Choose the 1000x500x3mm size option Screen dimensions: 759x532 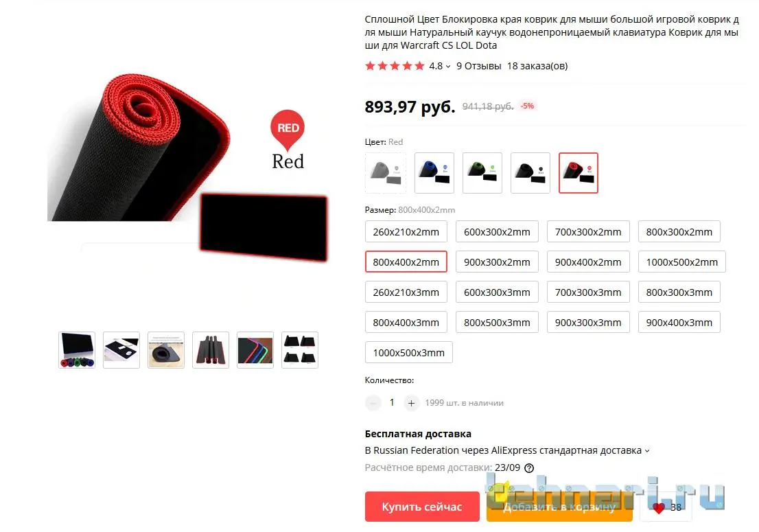408,352
